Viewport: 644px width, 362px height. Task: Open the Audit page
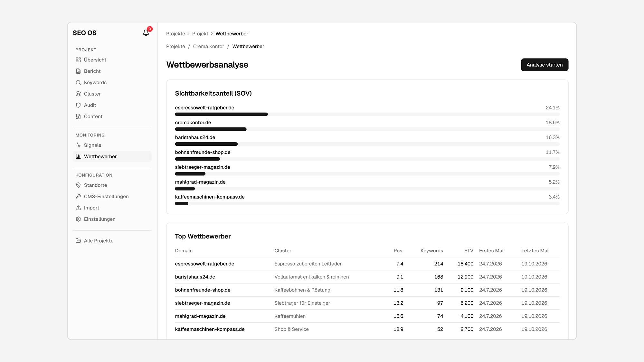(112, 105)
